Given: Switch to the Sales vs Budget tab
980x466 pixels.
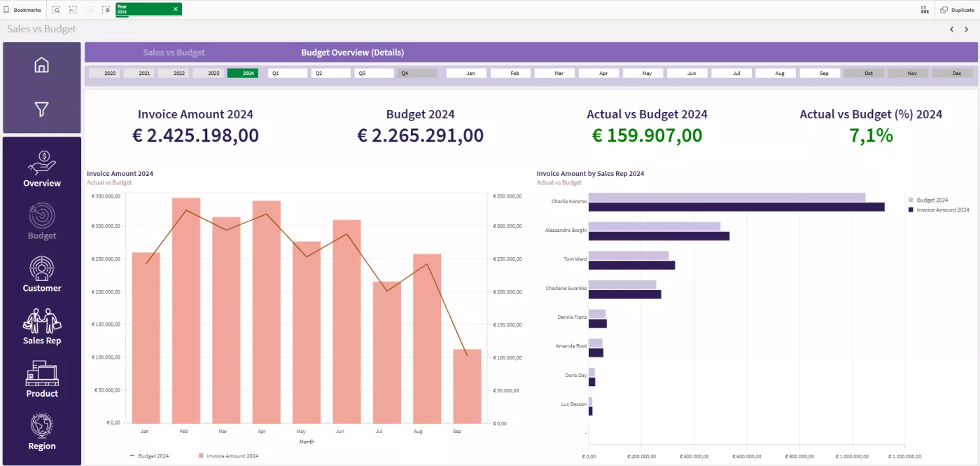Looking at the screenshot, I should pyautogui.click(x=174, y=52).
